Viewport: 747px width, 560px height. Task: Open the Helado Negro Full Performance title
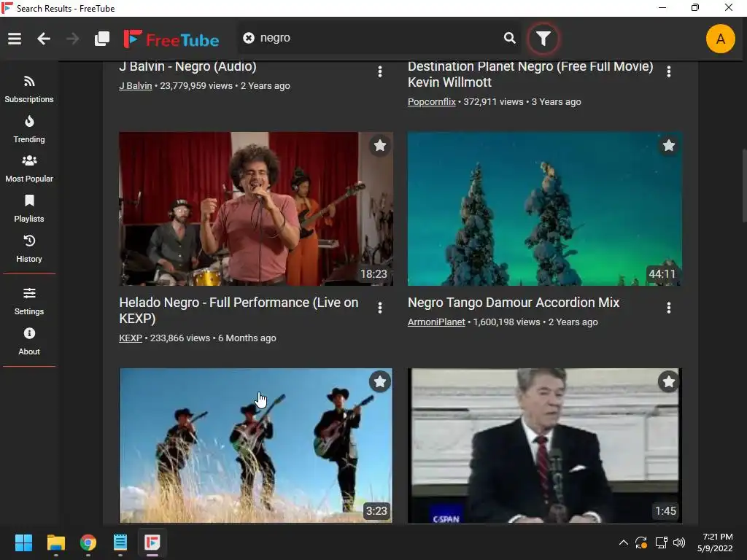(x=239, y=311)
